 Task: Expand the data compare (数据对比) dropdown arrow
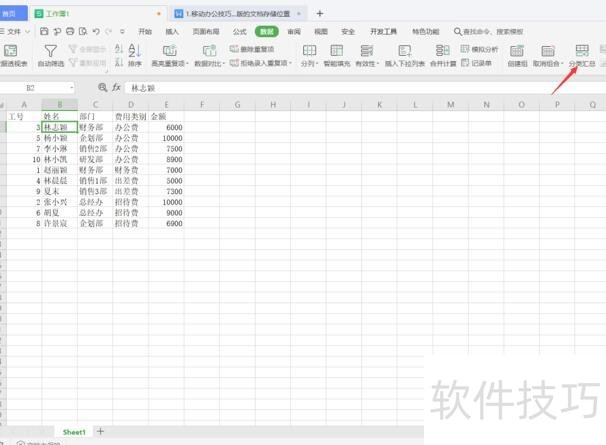coord(224,63)
